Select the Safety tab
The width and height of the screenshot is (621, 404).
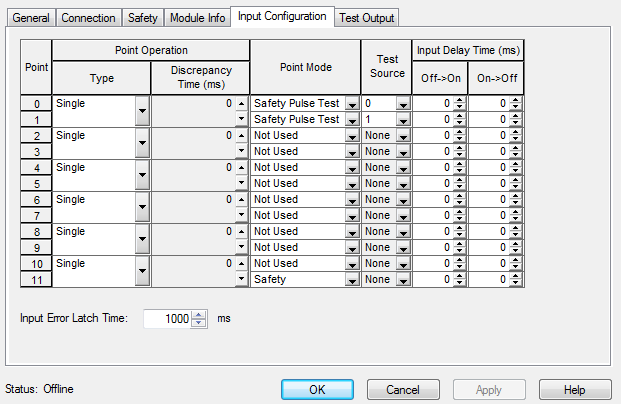[142, 18]
